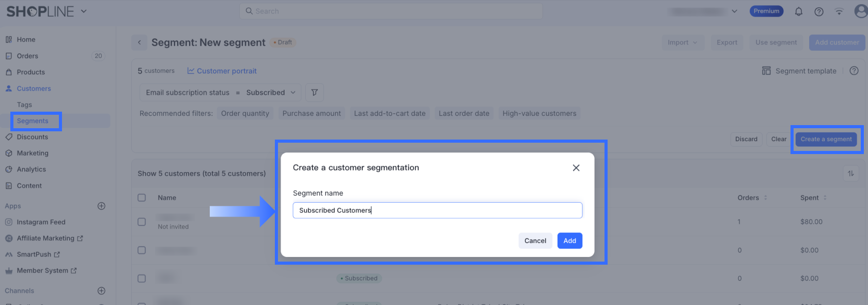Click the Segment name input field

[x=437, y=210]
